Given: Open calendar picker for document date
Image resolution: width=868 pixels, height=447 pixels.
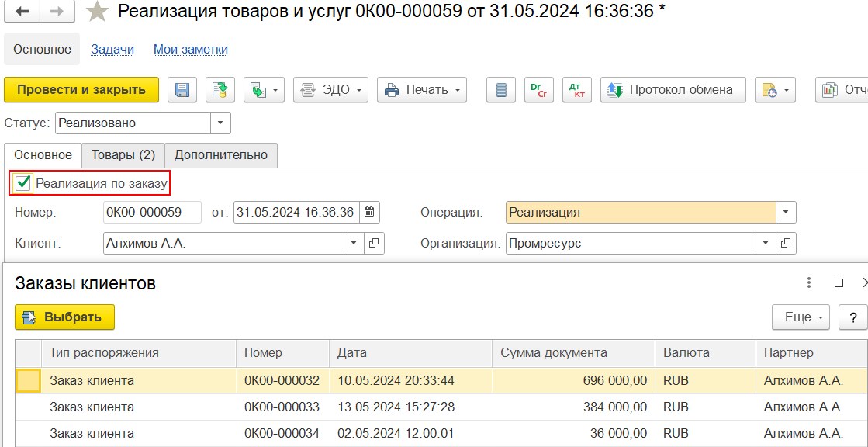Looking at the screenshot, I should [369, 213].
